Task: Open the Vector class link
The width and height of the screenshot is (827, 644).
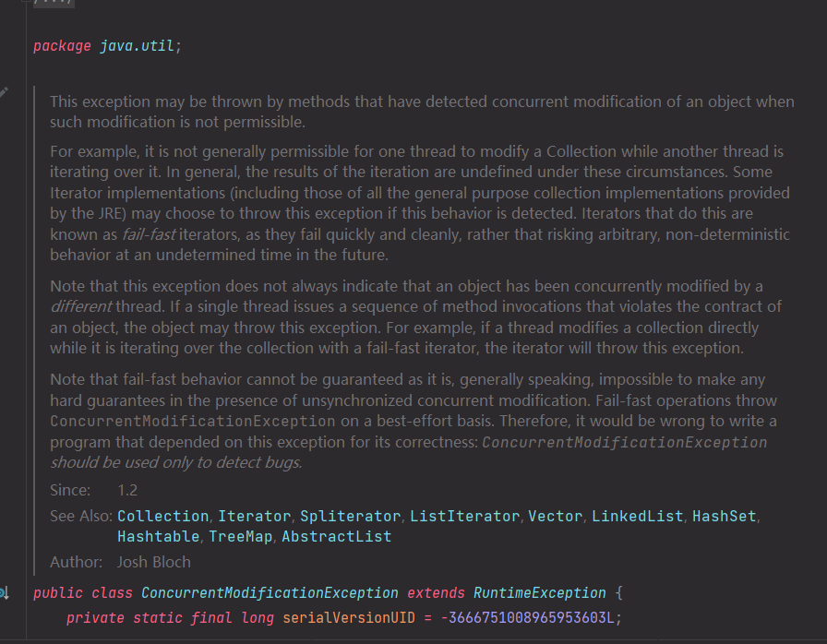Action: pyautogui.click(x=556, y=516)
